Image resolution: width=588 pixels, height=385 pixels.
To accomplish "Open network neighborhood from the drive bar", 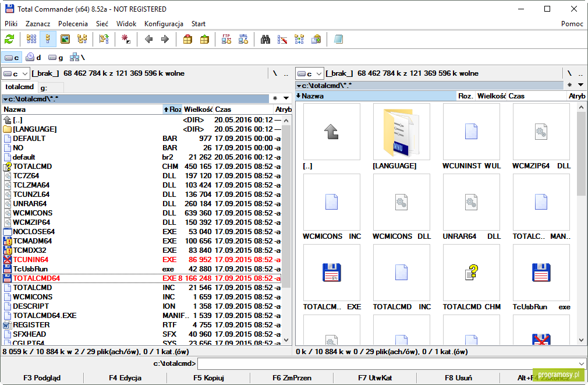I will tap(77, 58).
